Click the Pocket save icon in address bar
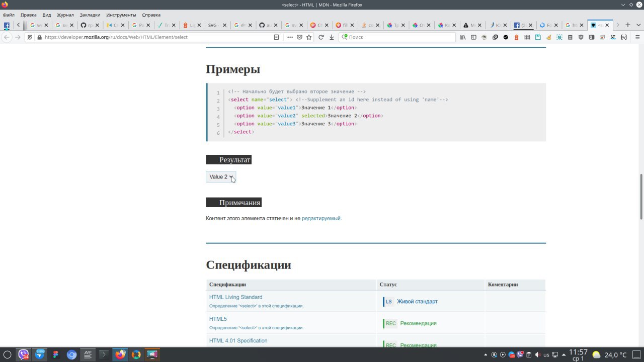 (299, 37)
